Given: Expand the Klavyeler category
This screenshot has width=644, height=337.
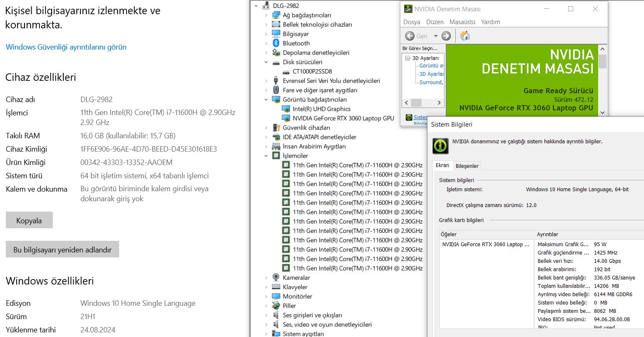Looking at the screenshot, I should [266, 287].
